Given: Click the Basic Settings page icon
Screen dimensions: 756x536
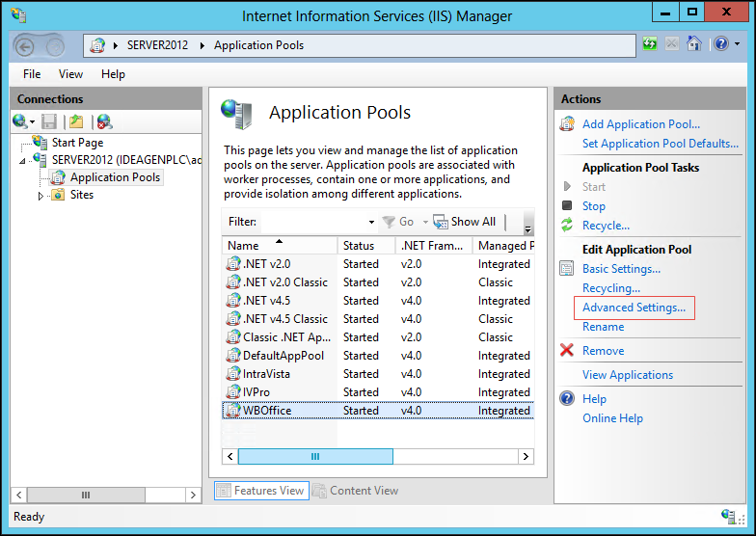Looking at the screenshot, I should point(567,268).
